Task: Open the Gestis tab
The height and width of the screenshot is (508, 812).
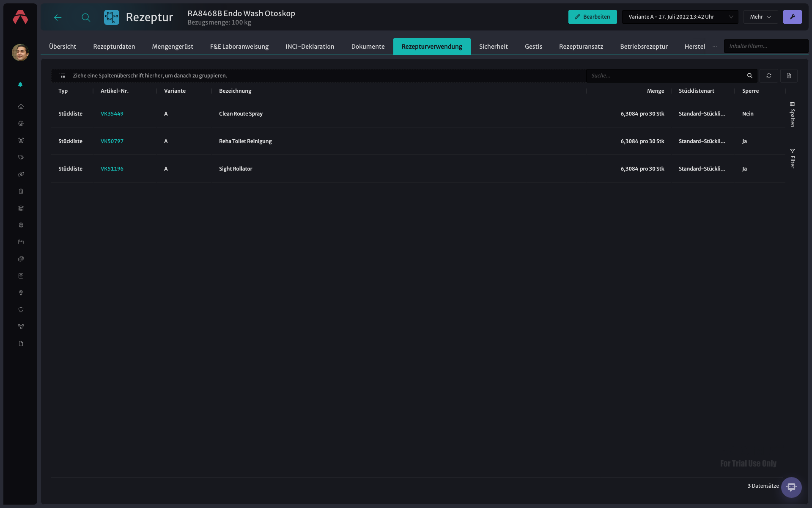Action: (x=533, y=47)
